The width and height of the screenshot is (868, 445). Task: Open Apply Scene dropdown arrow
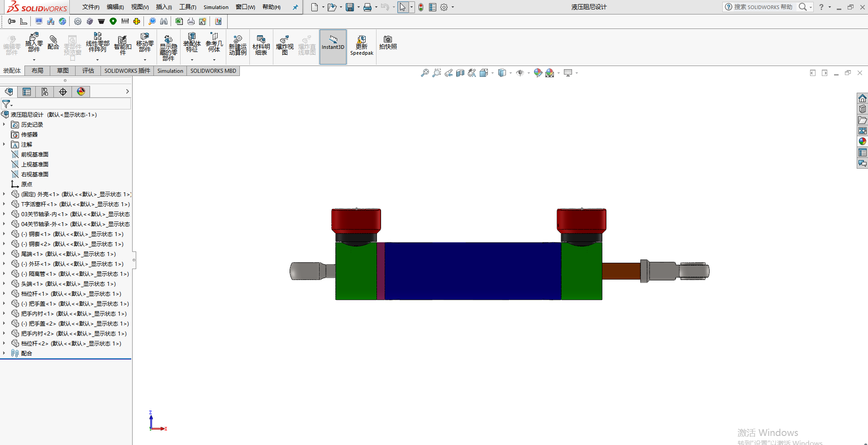558,73
